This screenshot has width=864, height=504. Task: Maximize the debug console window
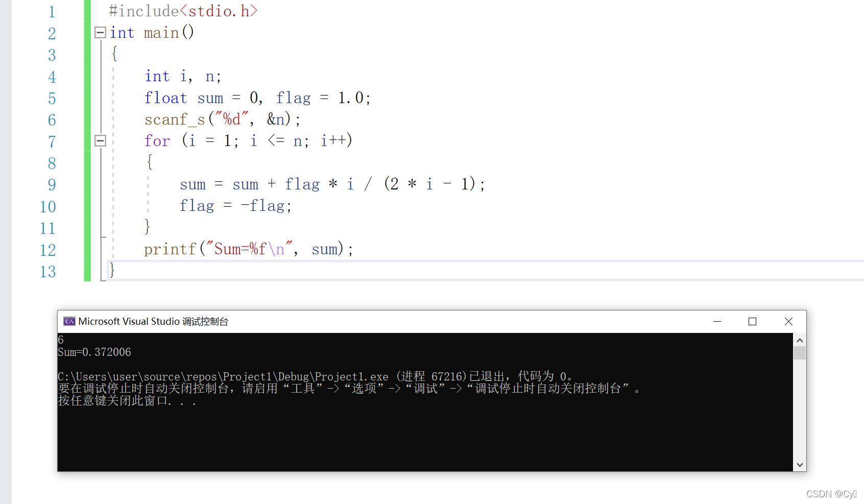tap(752, 321)
